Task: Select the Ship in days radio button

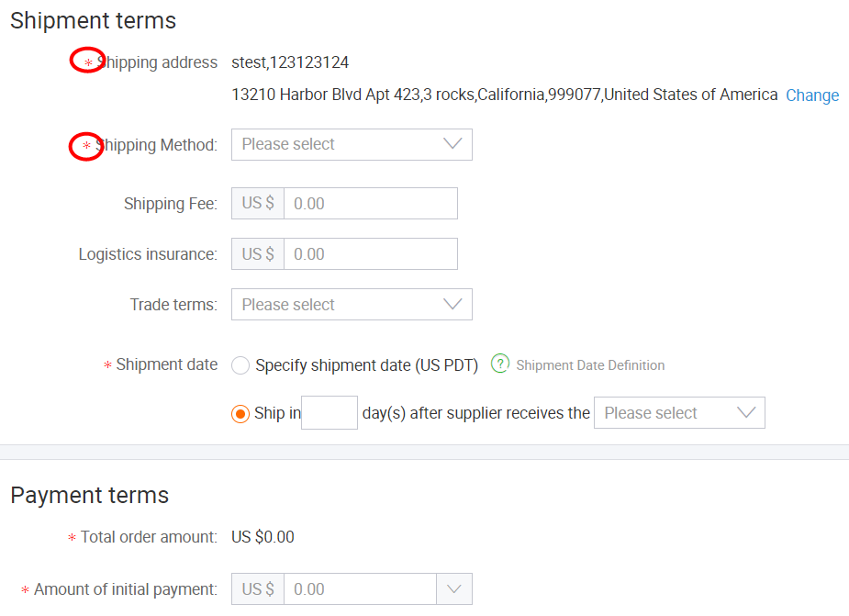Action: [x=240, y=414]
